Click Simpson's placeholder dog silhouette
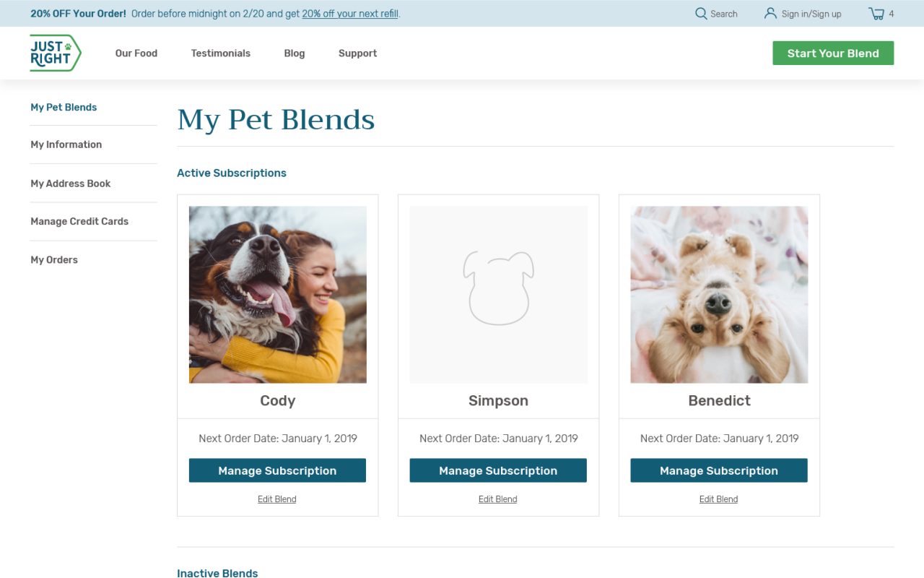This screenshot has width=924, height=578. (498, 288)
